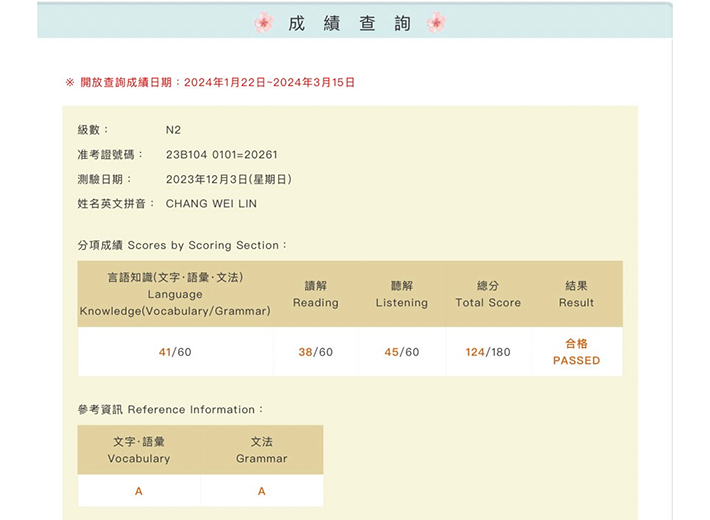This screenshot has width=710, height=520.
Task: Select the name CHANG WEI LIN
Action: point(211,204)
